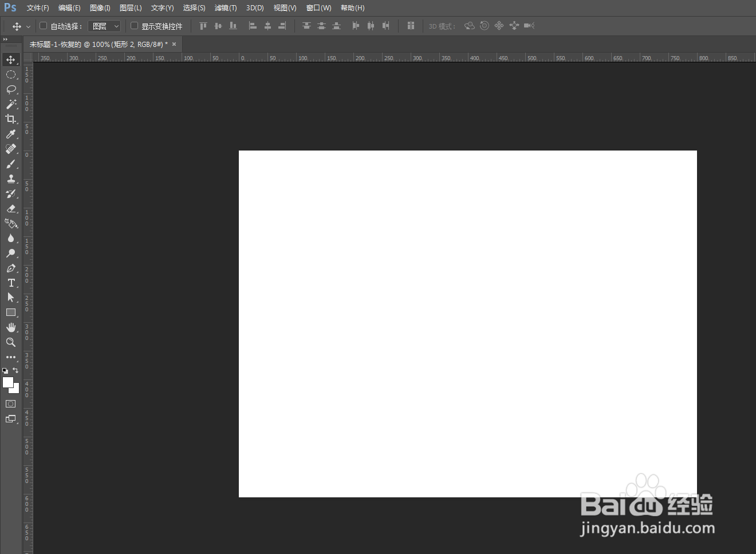Viewport: 756px width, 554px height.
Task: Click Align top edges button
Action: click(203, 26)
